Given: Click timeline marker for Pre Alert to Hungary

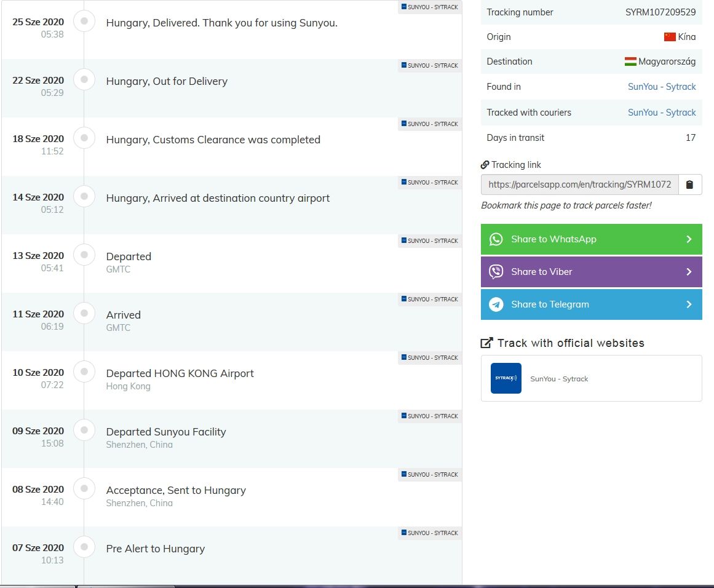Looking at the screenshot, I should tap(84, 547).
